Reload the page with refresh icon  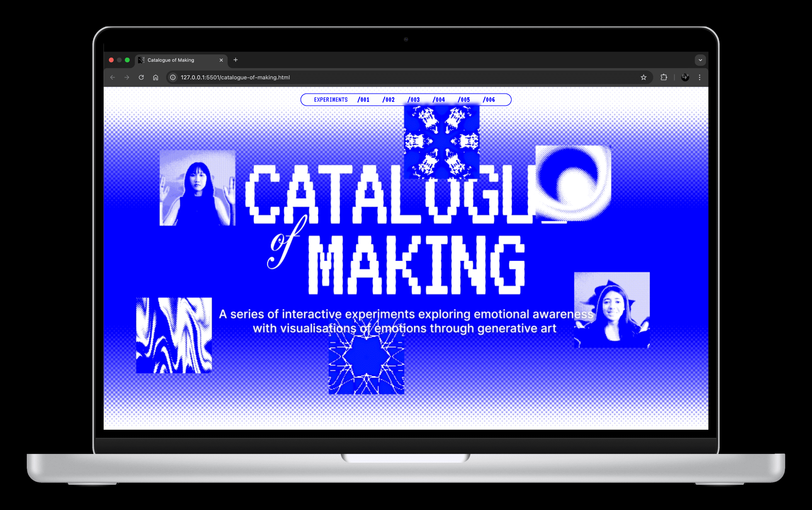coord(141,77)
